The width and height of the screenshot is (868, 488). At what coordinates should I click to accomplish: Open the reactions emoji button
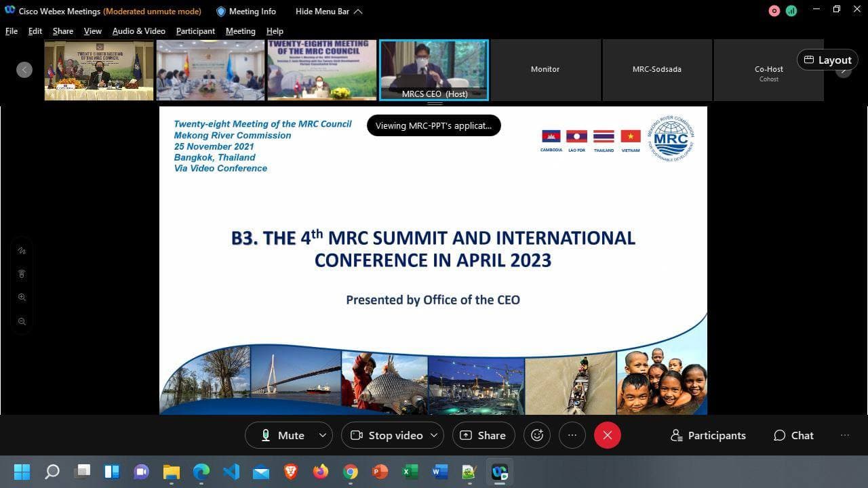[x=537, y=435]
